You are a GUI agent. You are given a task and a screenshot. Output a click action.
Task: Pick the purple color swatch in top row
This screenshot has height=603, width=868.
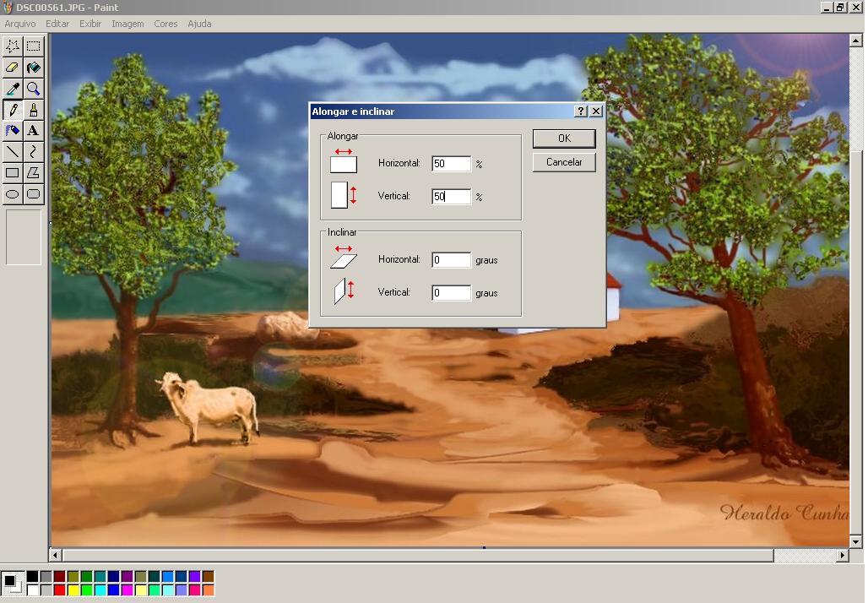127,577
